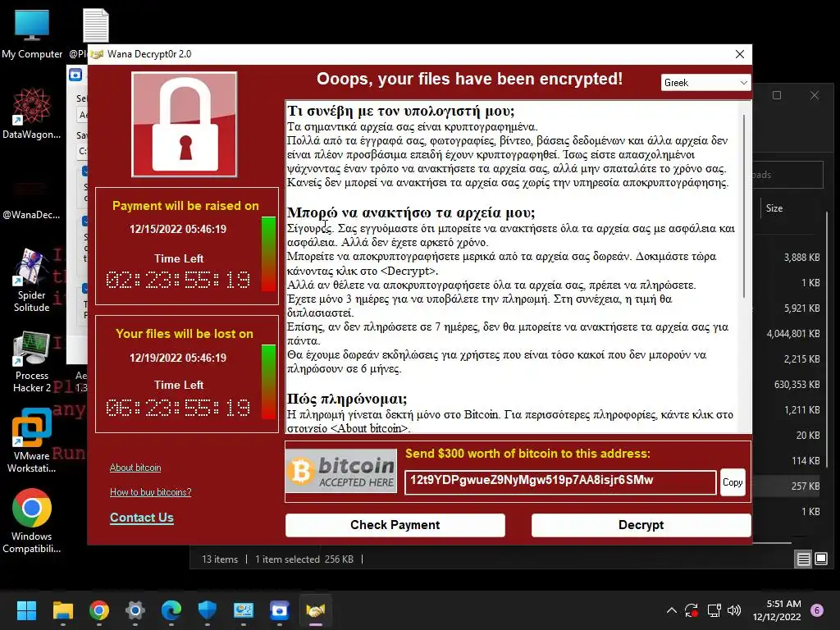Screen dimensions: 840x630
Task: Click the sync status tray icon
Action: [692, 610]
